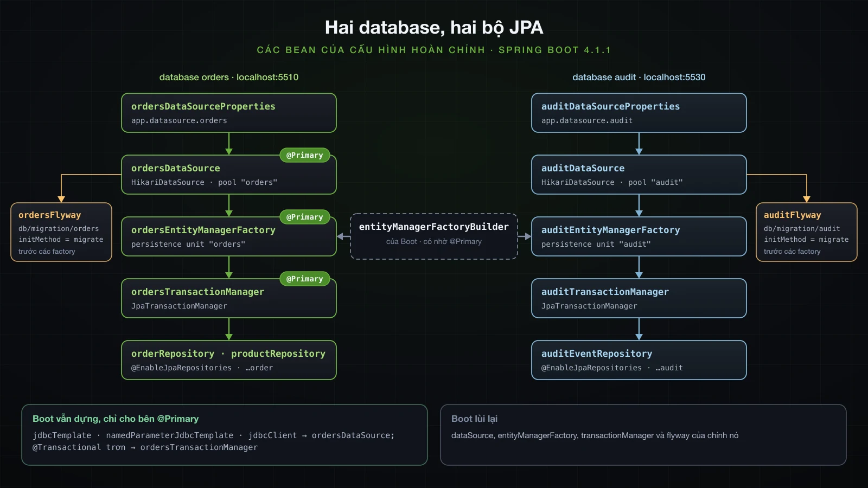Viewport: 868px width, 488px height.
Task: Select the auditEntityManagerFactory node
Action: (639, 236)
